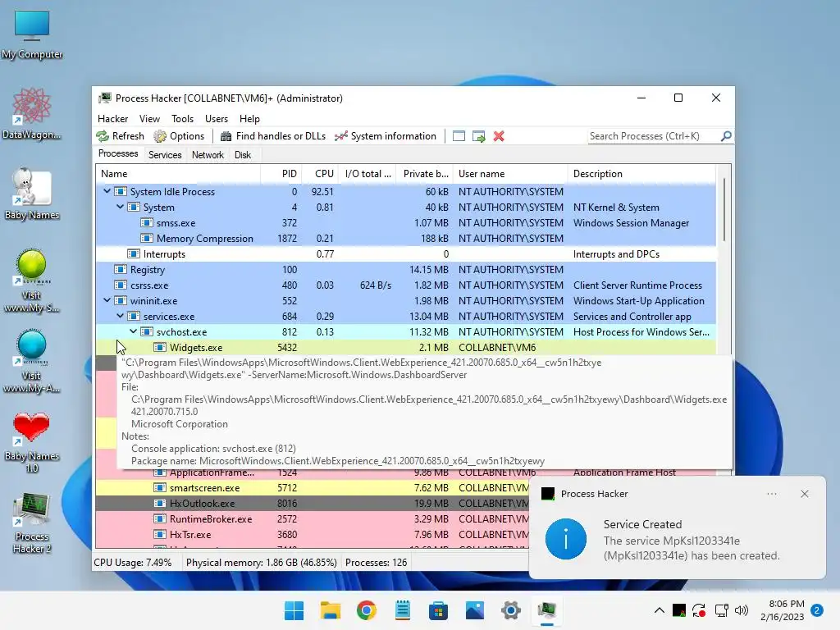Image resolution: width=840 pixels, height=630 pixels.
Task: Click the Process Hacker tray icon
Action: coord(678,610)
